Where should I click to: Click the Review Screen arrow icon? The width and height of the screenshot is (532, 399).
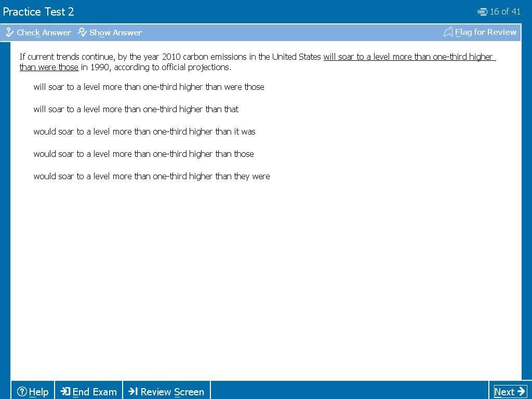click(x=133, y=391)
